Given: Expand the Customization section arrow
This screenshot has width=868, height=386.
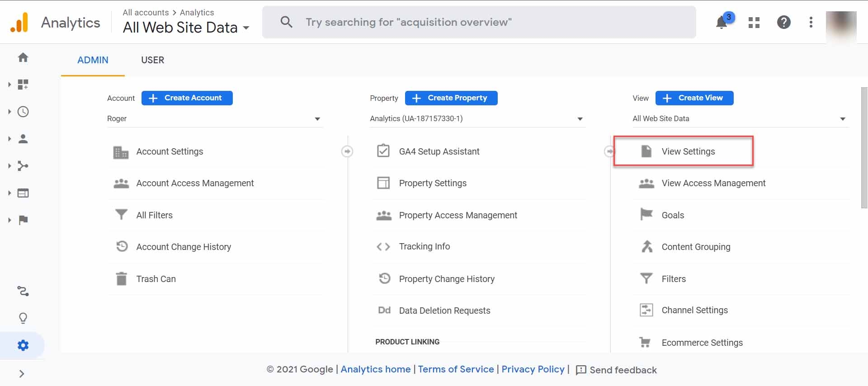Looking at the screenshot, I should pos(9,85).
